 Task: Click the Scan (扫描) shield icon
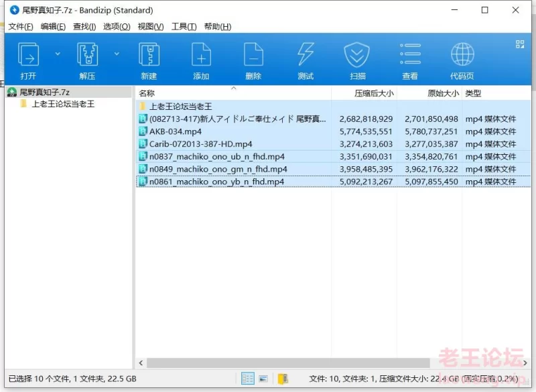357,54
